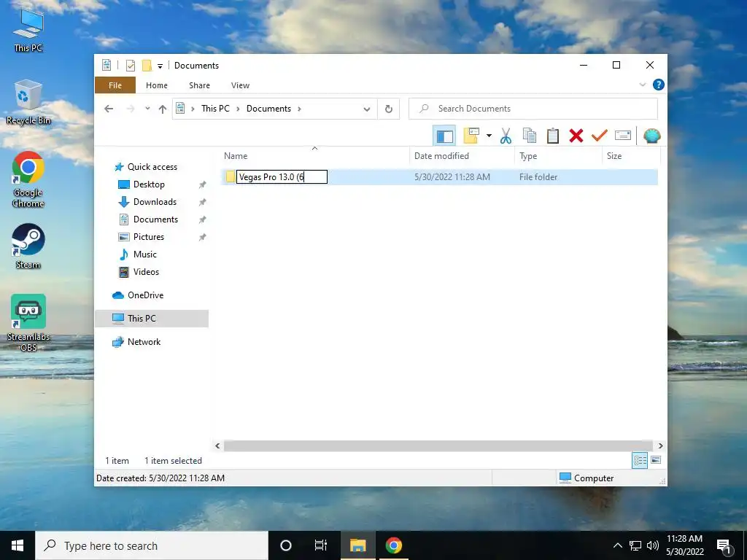
Task: Click the Search Documents field
Action: (533, 109)
